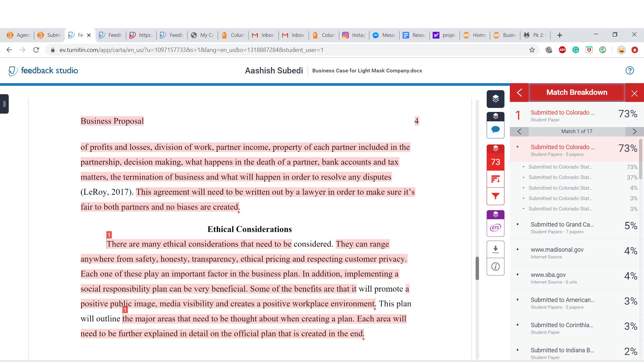Screen dimensions: 644x362
Task: Open the QuickMarks comment bubble tool
Action: tap(495, 129)
